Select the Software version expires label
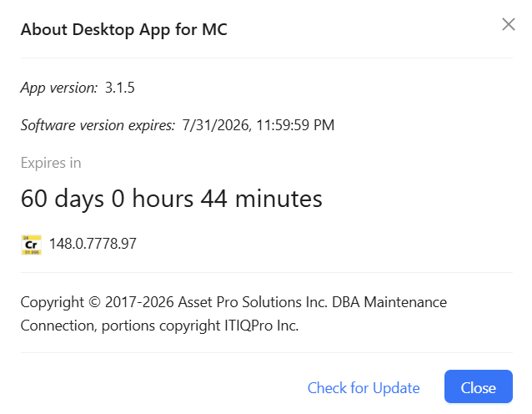Screen dimensions: 532x414 98,125
